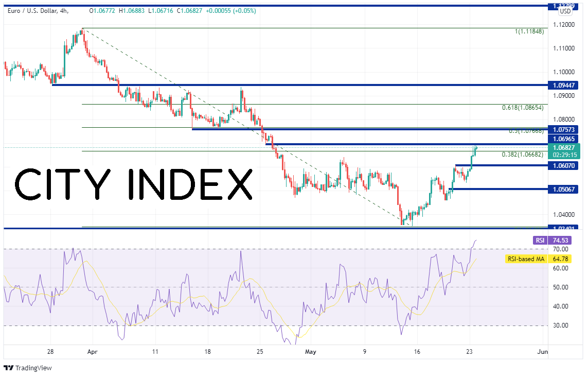Screen dimensions: 588x377
Task: Click the low value L1.06716 in header
Action: (161, 11)
